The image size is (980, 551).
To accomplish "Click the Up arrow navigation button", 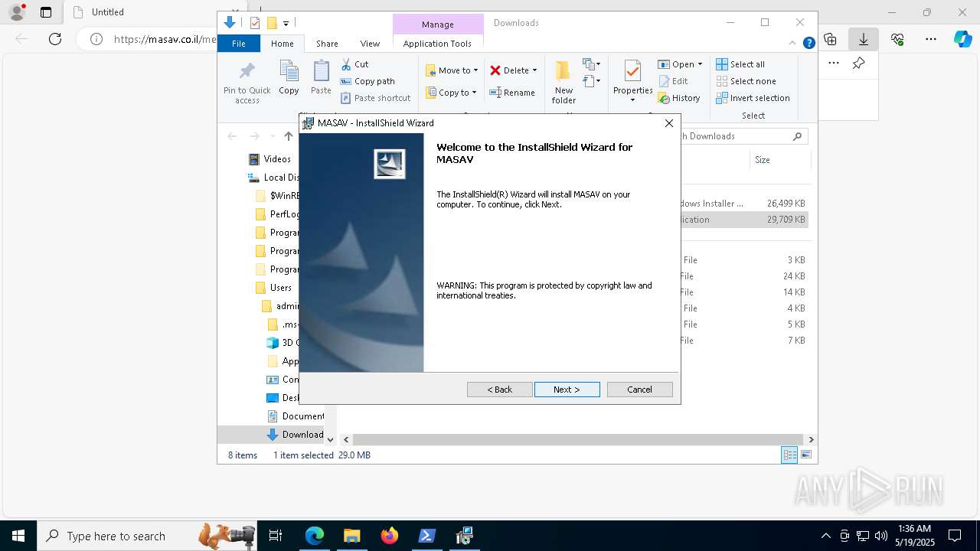I will (288, 136).
